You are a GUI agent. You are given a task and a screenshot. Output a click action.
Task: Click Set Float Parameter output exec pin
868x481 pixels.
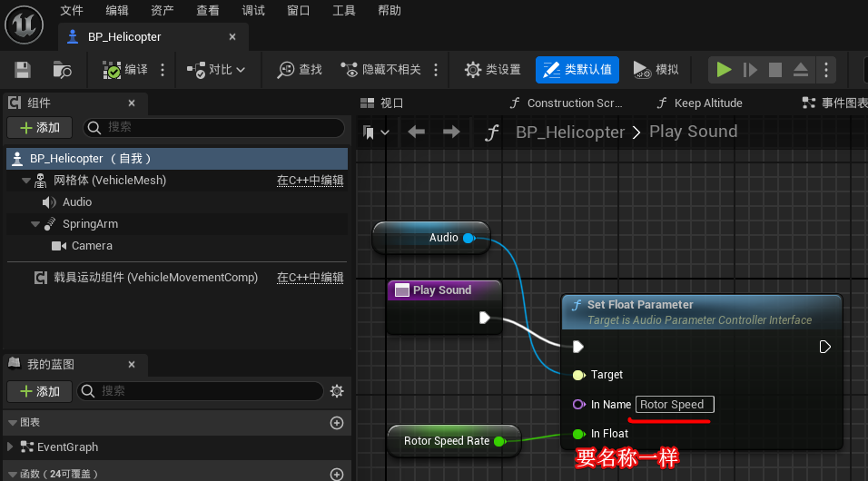point(824,347)
